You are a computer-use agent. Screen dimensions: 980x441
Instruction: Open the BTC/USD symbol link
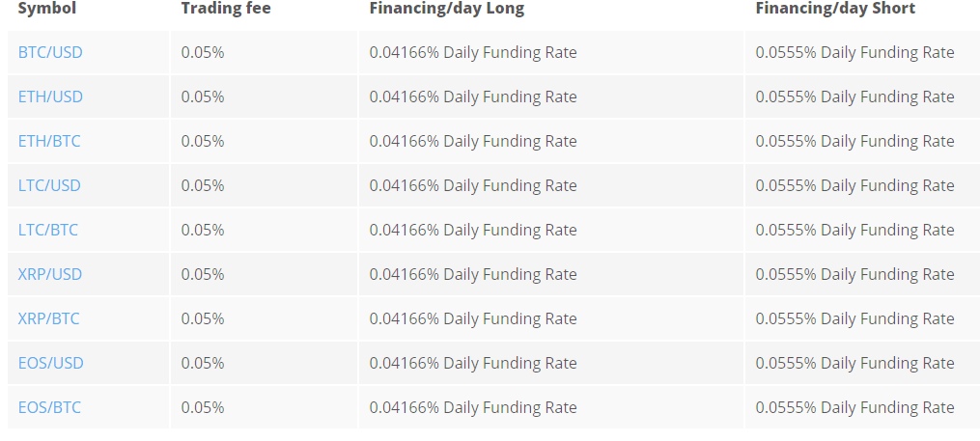click(x=50, y=52)
